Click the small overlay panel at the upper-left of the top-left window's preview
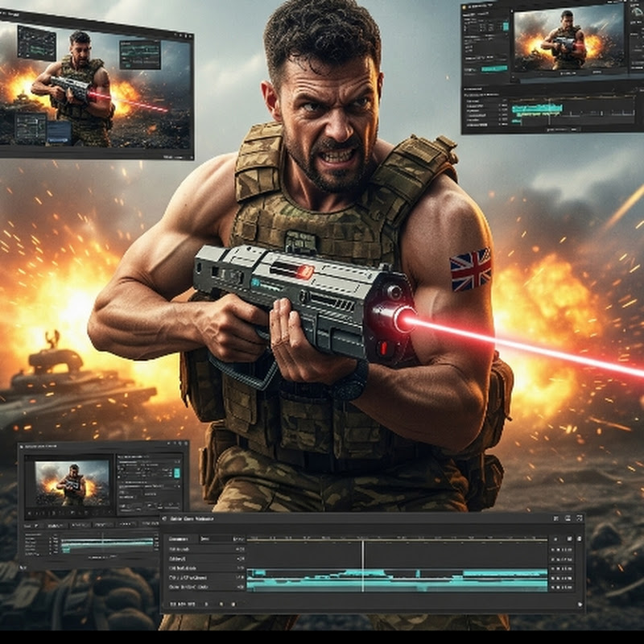644x644 pixels. point(37,43)
